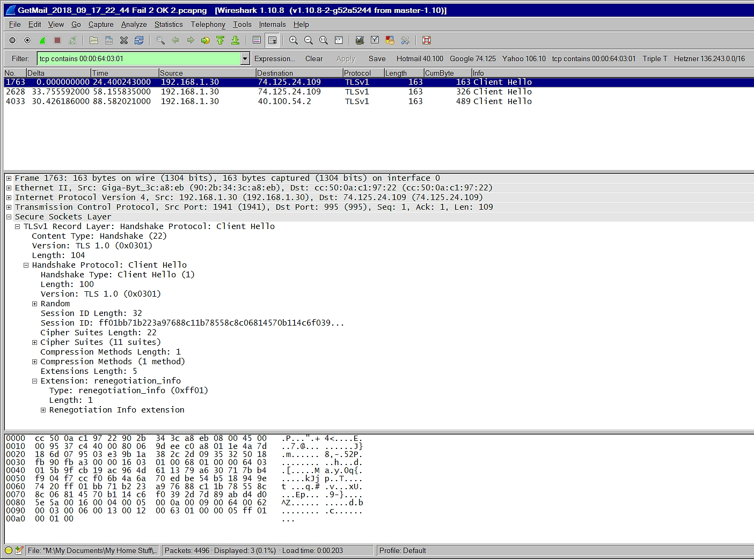Open the Preferences tools icon
The width and height of the screenshot is (754, 560).
tap(405, 40)
